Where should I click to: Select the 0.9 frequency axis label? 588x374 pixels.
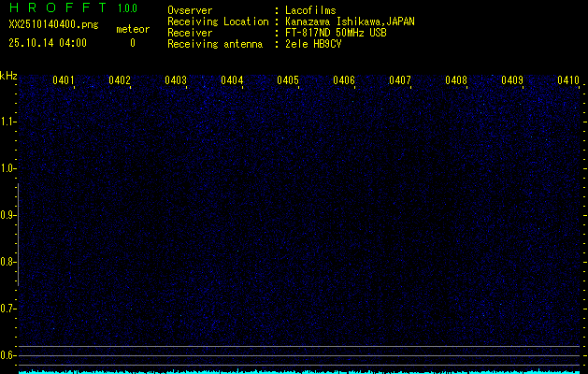point(8,215)
